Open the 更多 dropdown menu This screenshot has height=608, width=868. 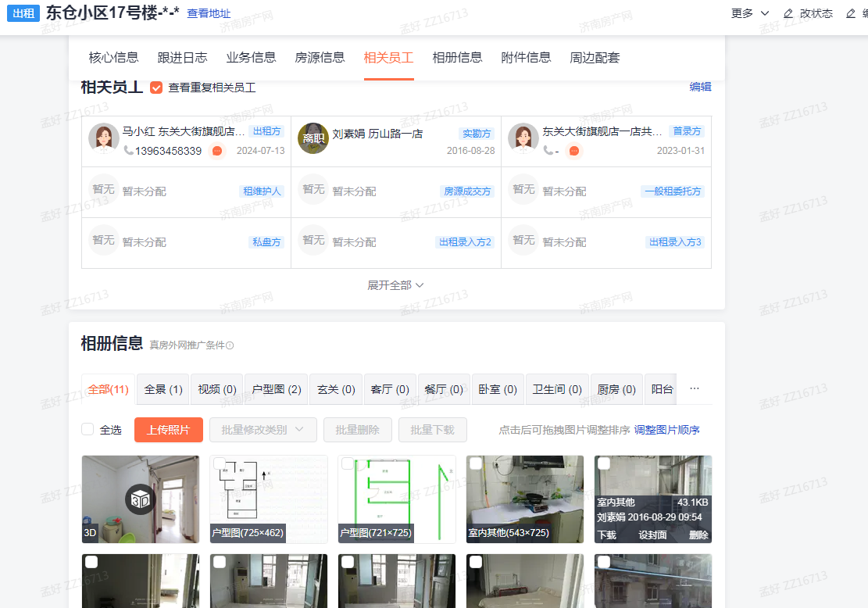pos(749,13)
